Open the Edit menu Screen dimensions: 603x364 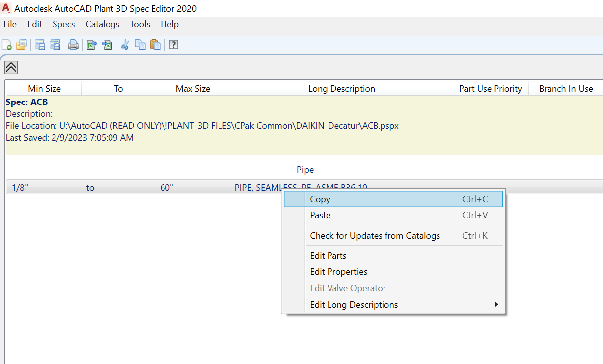tap(35, 24)
